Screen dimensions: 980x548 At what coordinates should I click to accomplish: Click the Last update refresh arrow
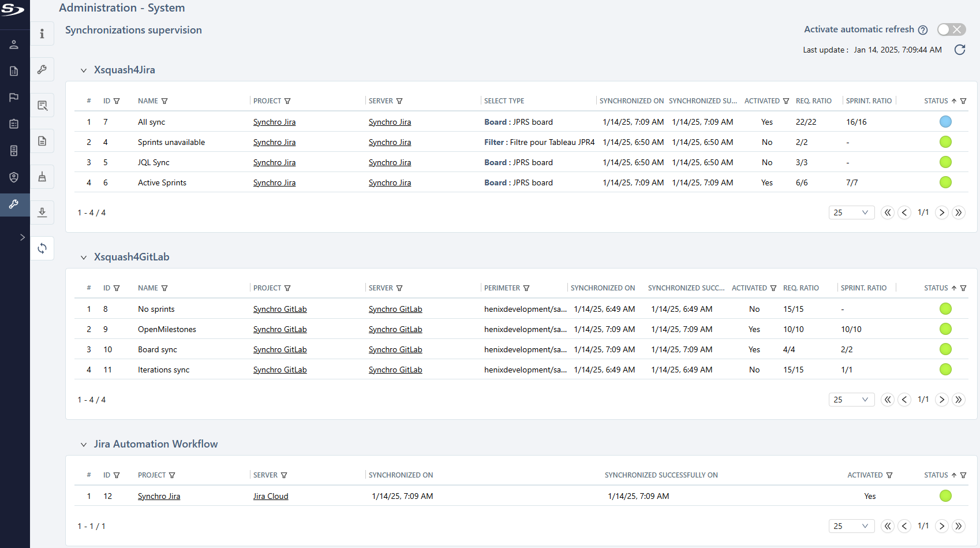point(960,50)
